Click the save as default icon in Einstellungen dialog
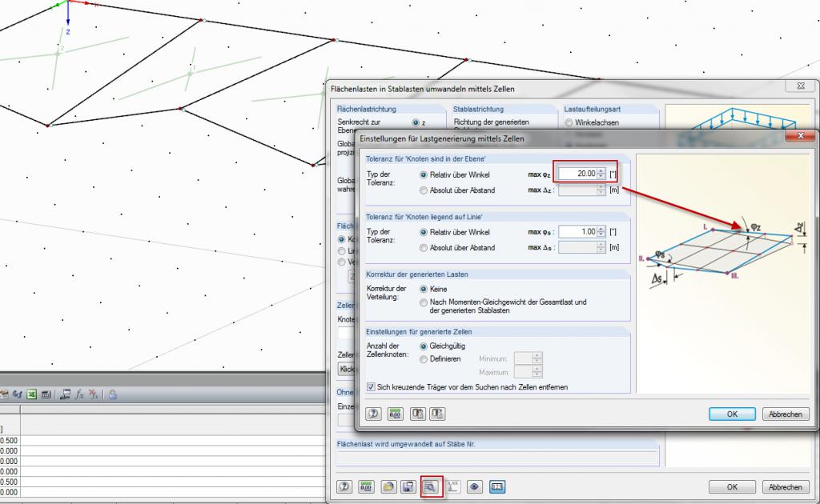820x504 pixels. point(437,414)
